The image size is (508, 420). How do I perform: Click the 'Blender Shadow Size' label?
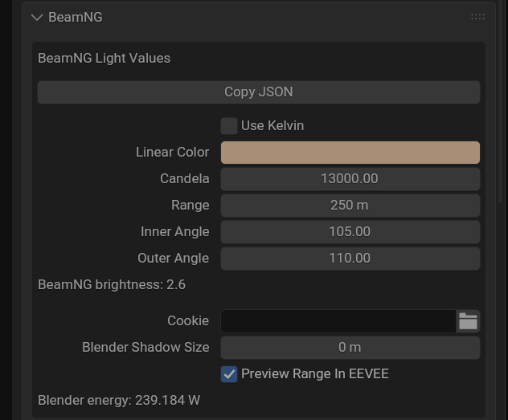tap(145, 348)
